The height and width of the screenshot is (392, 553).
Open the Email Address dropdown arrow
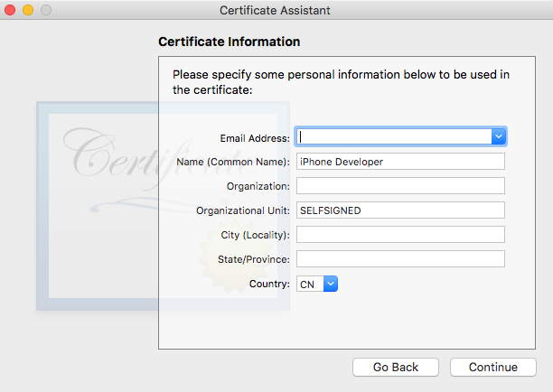[x=499, y=136]
